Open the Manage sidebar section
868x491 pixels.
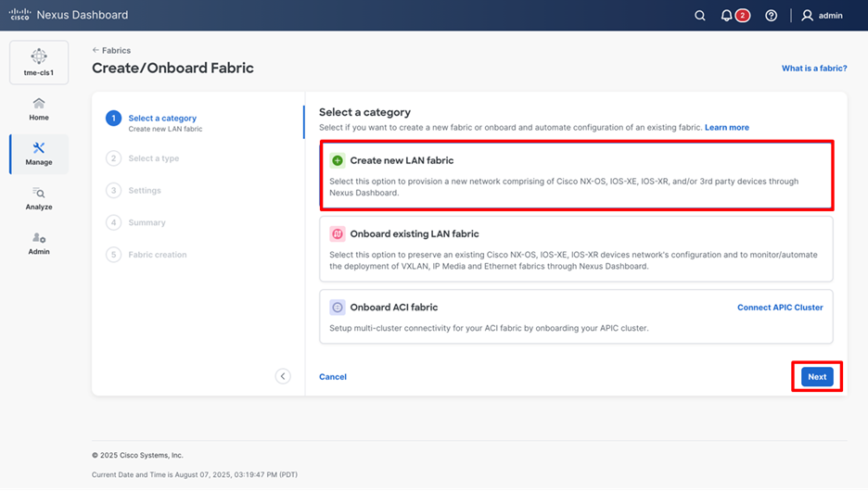coord(38,153)
